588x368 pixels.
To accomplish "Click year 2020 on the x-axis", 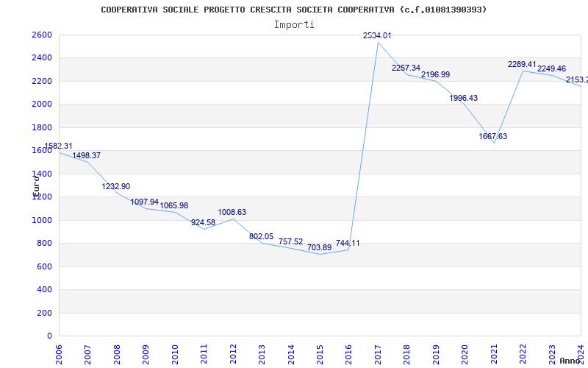I will click(465, 355).
